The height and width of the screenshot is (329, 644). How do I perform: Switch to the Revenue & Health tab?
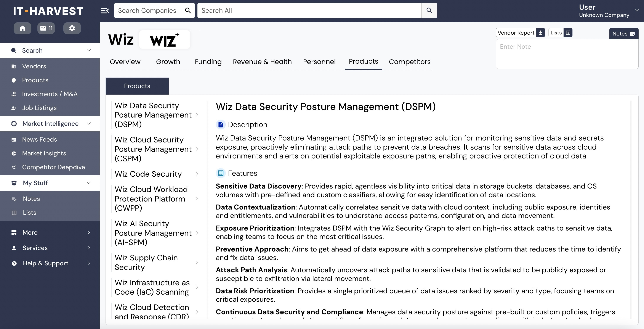[x=262, y=62]
